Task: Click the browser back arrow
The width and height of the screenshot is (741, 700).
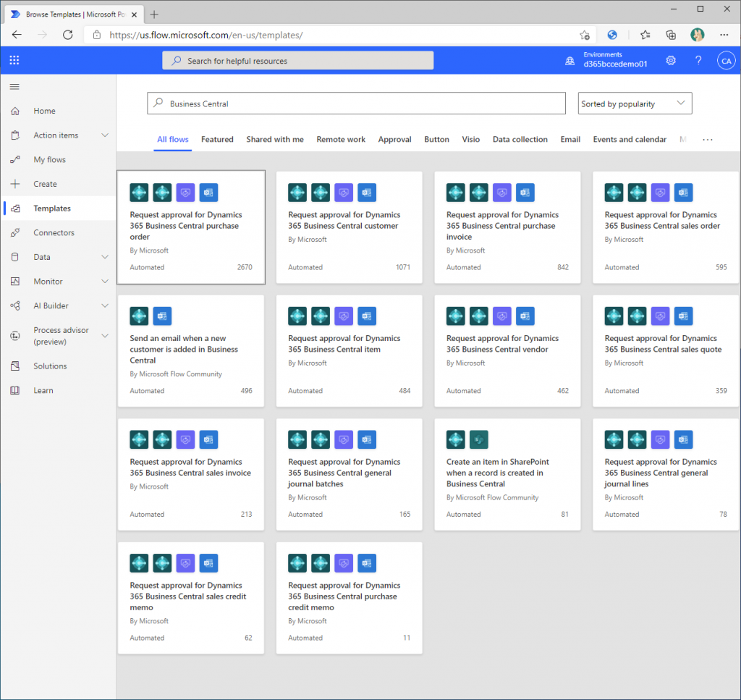Action: pyautogui.click(x=17, y=35)
